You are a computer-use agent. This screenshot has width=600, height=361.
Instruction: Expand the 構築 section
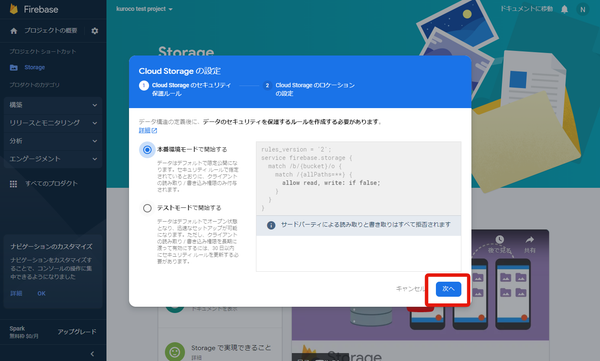click(x=53, y=105)
